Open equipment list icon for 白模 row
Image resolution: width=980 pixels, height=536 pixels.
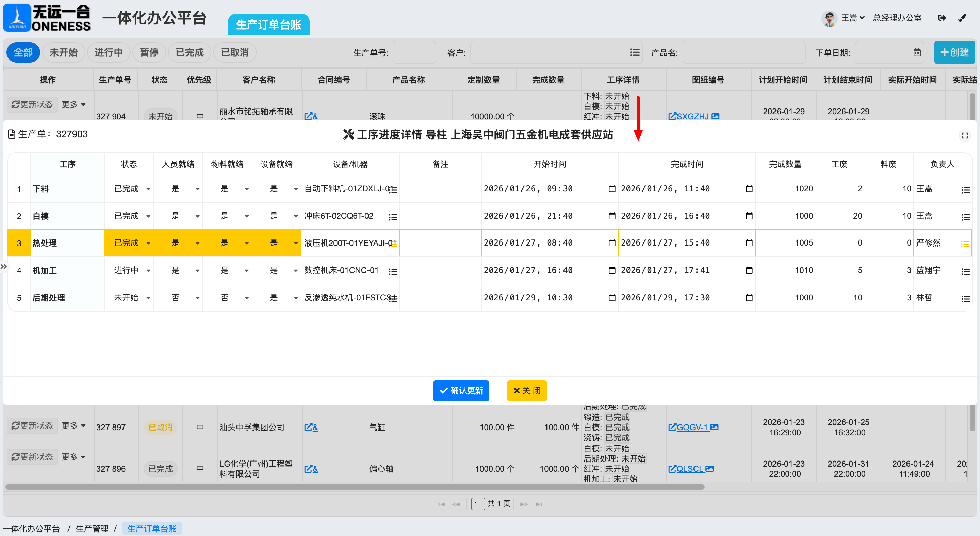coord(393,217)
